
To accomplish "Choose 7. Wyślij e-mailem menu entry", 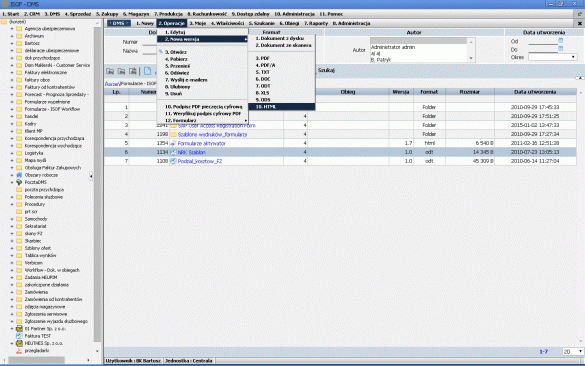I will [186, 80].
